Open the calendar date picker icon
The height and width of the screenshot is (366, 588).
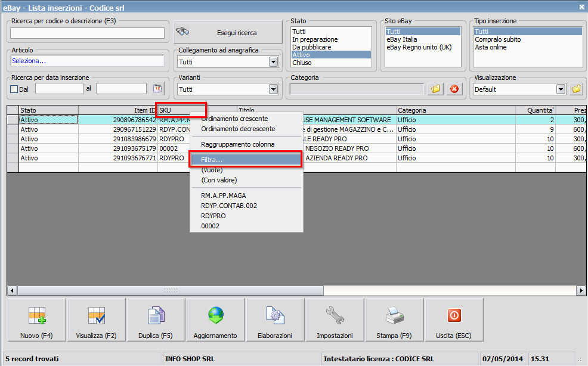tap(158, 89)
